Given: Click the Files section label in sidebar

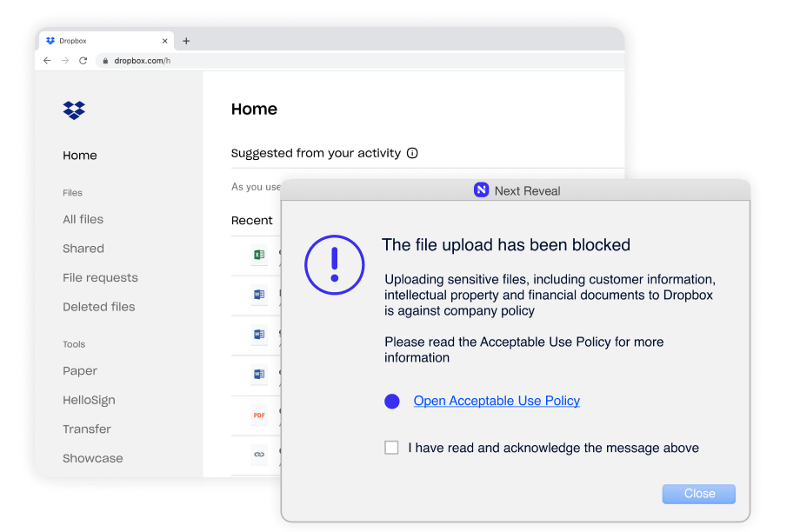Looking at the screenshot, I should click(x=72, y=193).
